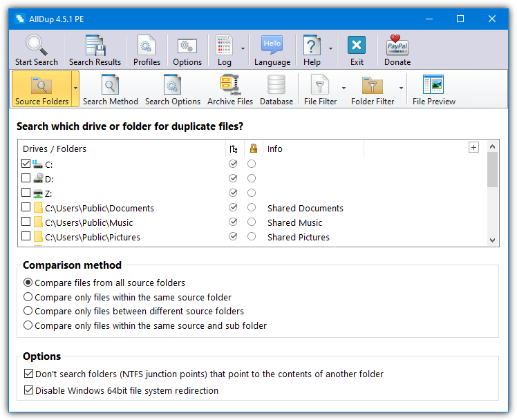The image size is (517, 420).
Task: Click the PayPal Donate icon
Action: click(x=397, y=46)
